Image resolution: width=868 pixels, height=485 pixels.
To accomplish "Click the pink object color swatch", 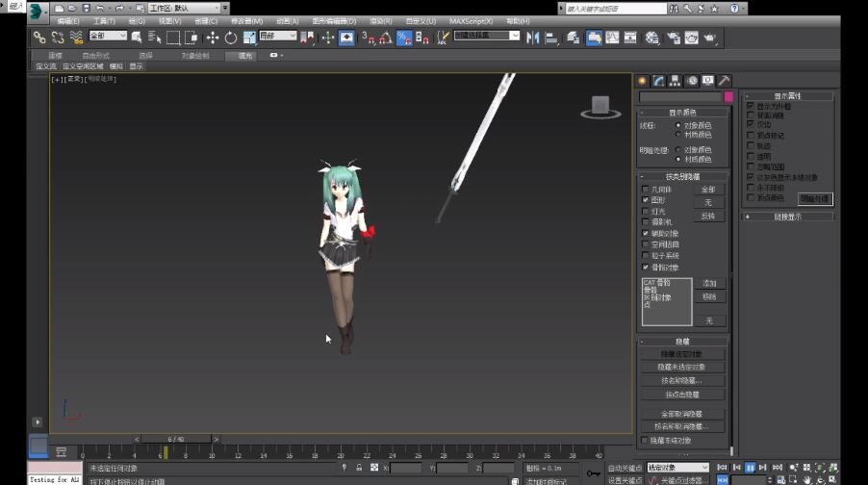I will (729, 97).
